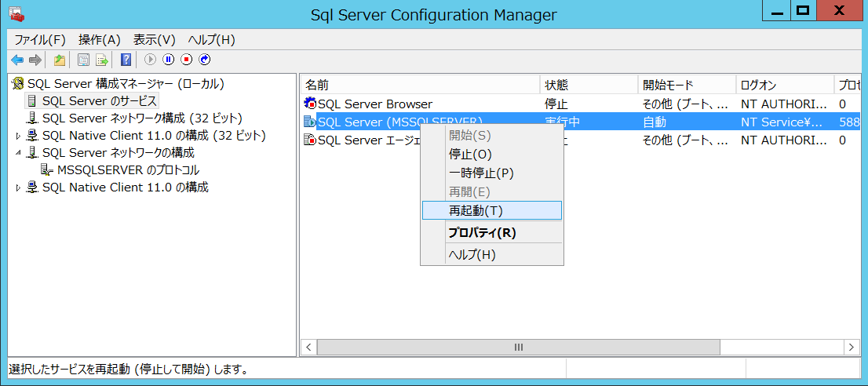Select SQL Server Browser row name

pyautogui.click(x=375, y=104)
